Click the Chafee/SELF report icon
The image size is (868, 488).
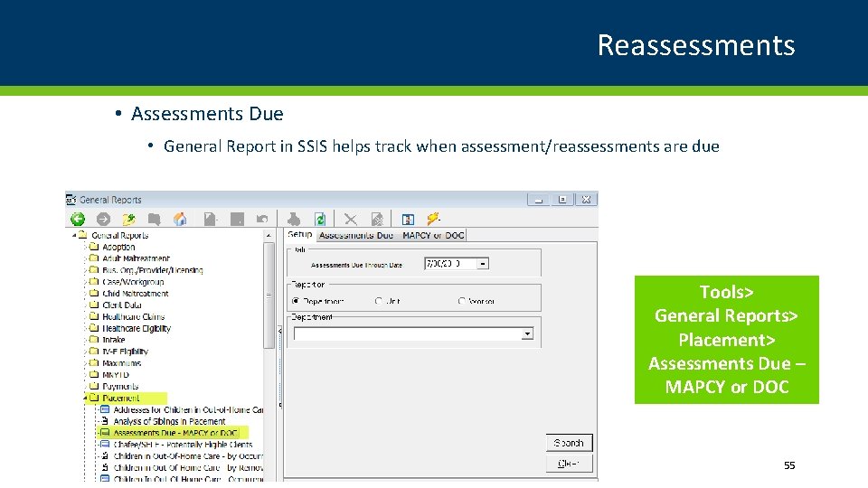[105, 445]
